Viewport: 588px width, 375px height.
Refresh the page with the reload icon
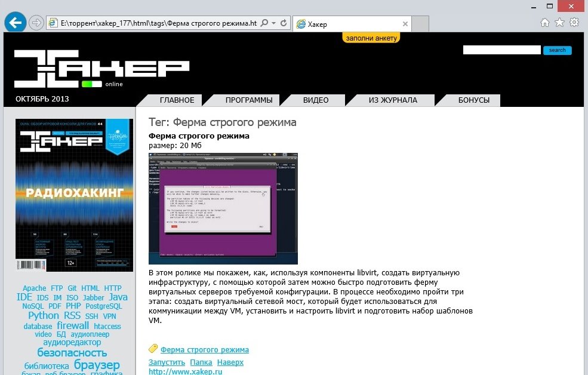(x=284, y=23)
